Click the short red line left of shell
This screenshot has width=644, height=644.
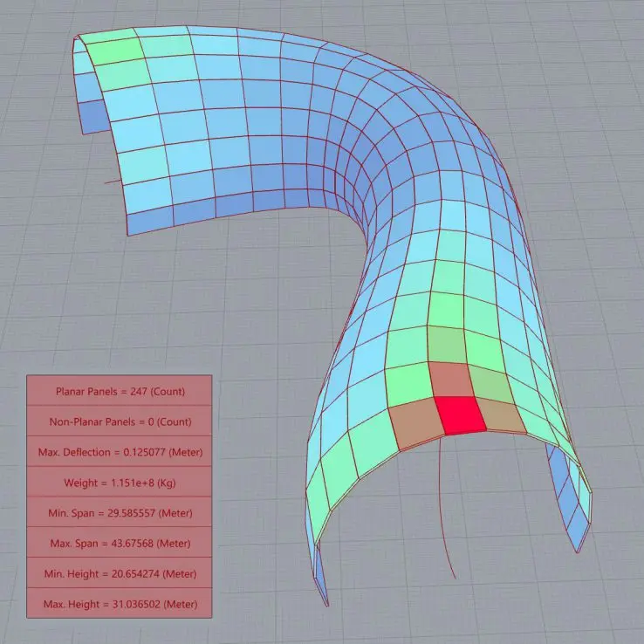(112, 182)
